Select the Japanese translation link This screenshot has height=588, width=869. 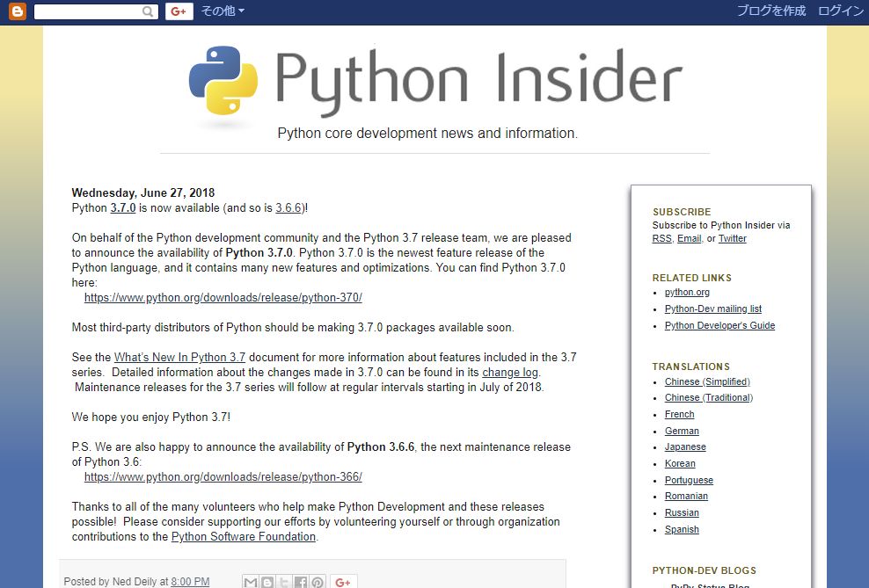684,446
